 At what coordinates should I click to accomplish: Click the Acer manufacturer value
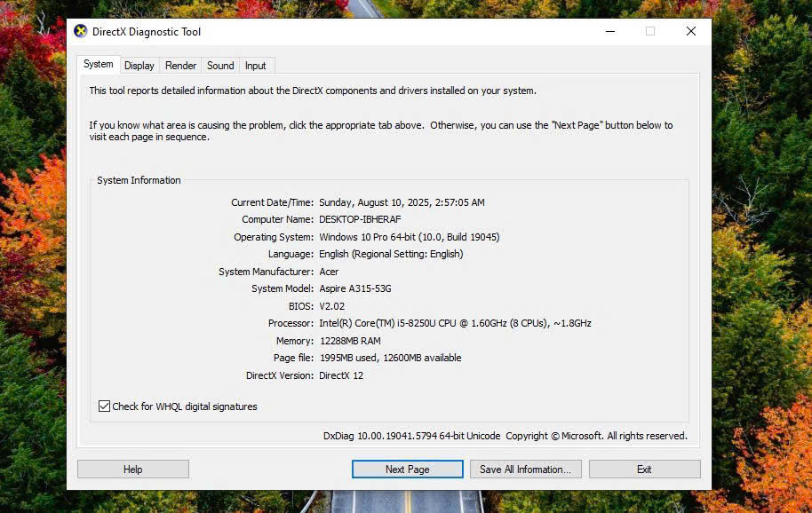click(x=329, y=272)
